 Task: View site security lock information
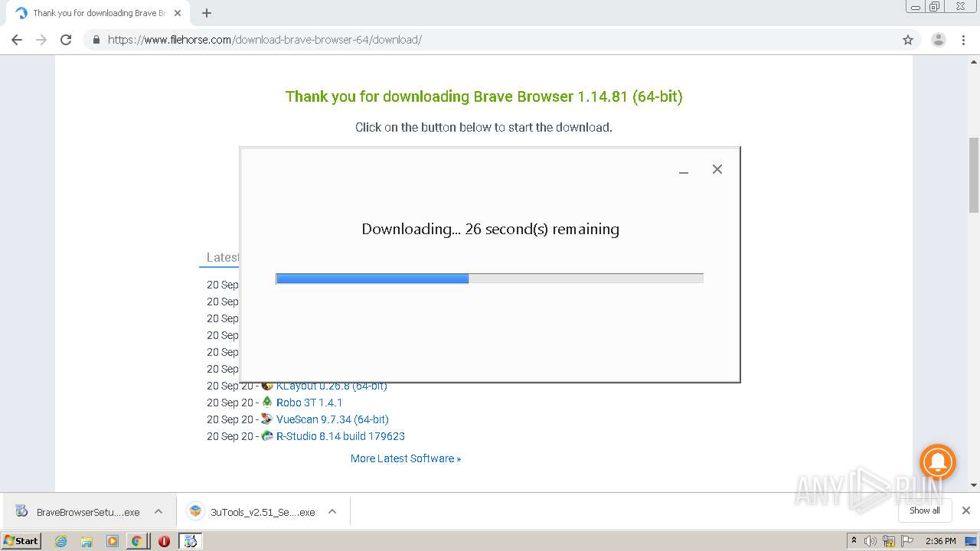tap(96, 40)
